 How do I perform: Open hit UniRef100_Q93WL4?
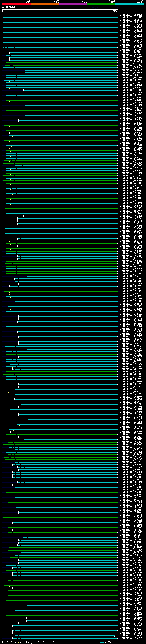(131, 15)
